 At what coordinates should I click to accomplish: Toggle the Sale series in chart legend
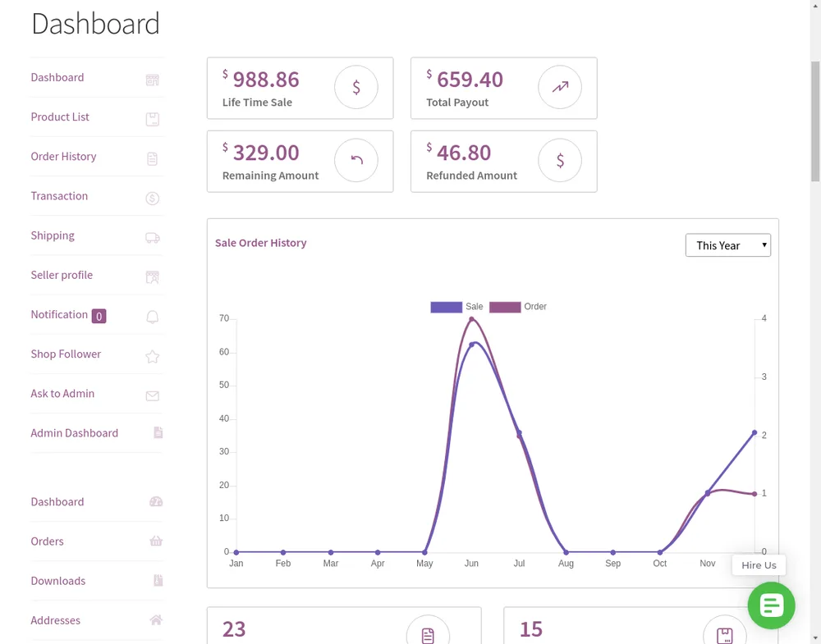(x=456, y=307)
